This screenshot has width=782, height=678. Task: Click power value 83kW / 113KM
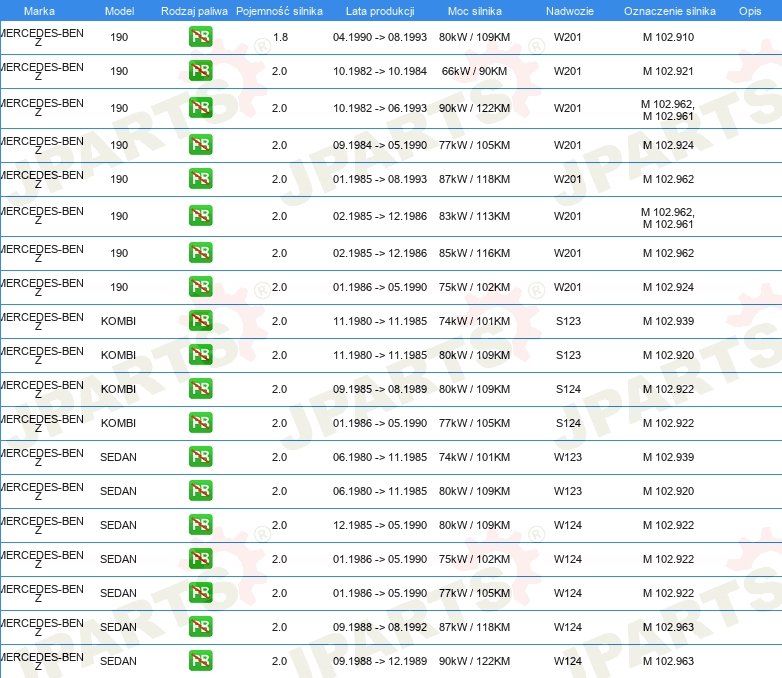(x=474, y=216)
